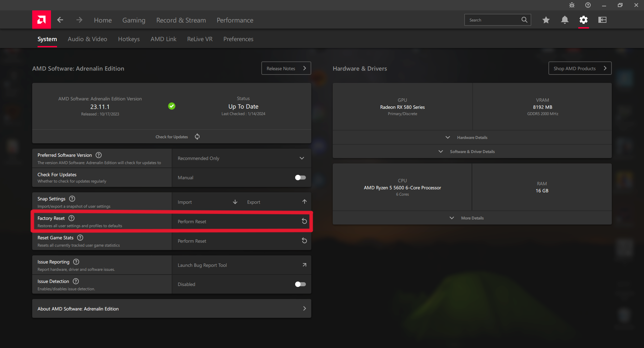Viewport: 644px width, 348px height.
Task: Click Perform Reset for Factory Reset
Action: [192, 221]
